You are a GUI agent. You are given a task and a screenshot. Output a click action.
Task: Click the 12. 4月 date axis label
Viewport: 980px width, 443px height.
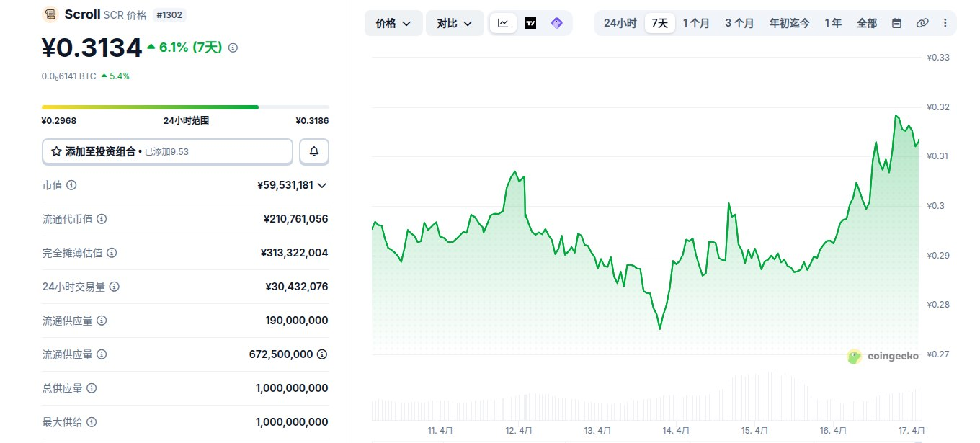pos(519,431)
